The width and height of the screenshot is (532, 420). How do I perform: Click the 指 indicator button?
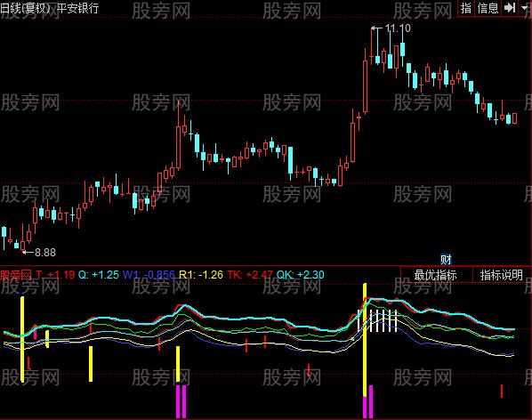coord(466,8)
